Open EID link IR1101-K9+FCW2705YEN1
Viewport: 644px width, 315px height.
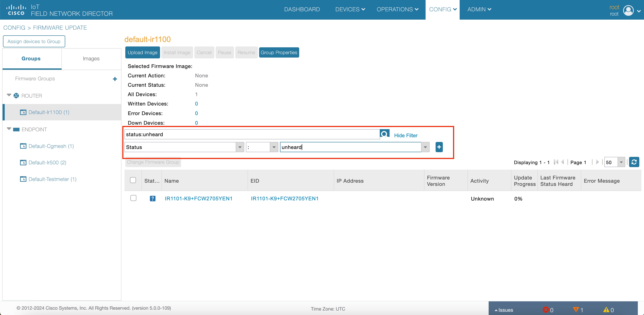(x=285, y=198)
